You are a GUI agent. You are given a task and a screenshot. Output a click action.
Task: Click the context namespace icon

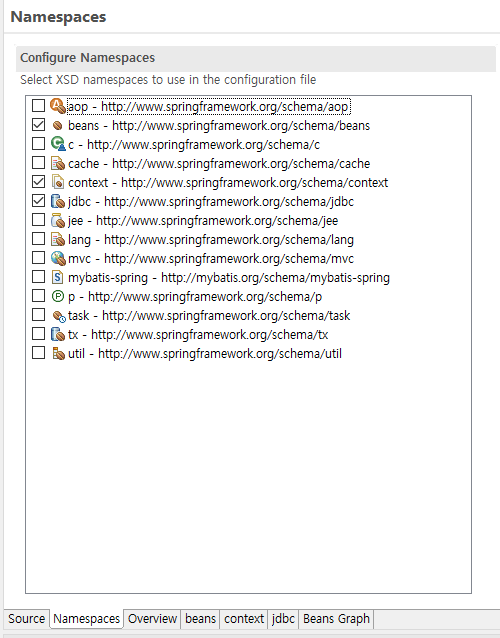coord(58,182)
